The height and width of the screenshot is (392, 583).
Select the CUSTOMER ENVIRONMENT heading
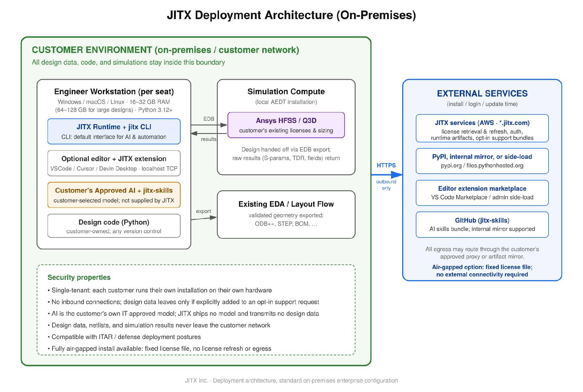click(165, 50)
